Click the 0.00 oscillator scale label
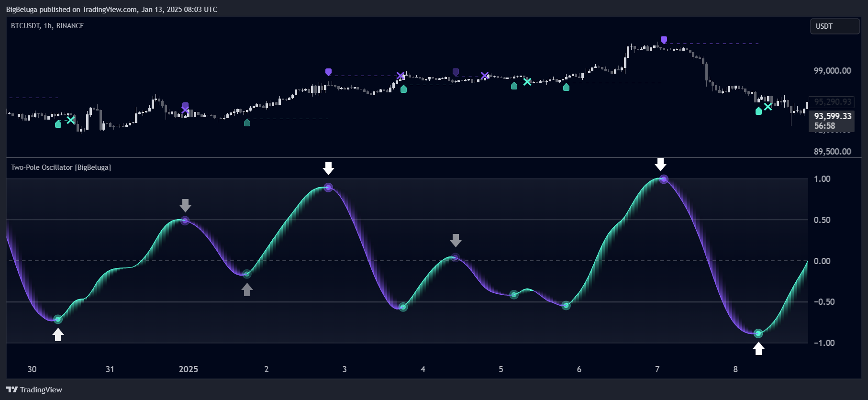 (822, 261)
